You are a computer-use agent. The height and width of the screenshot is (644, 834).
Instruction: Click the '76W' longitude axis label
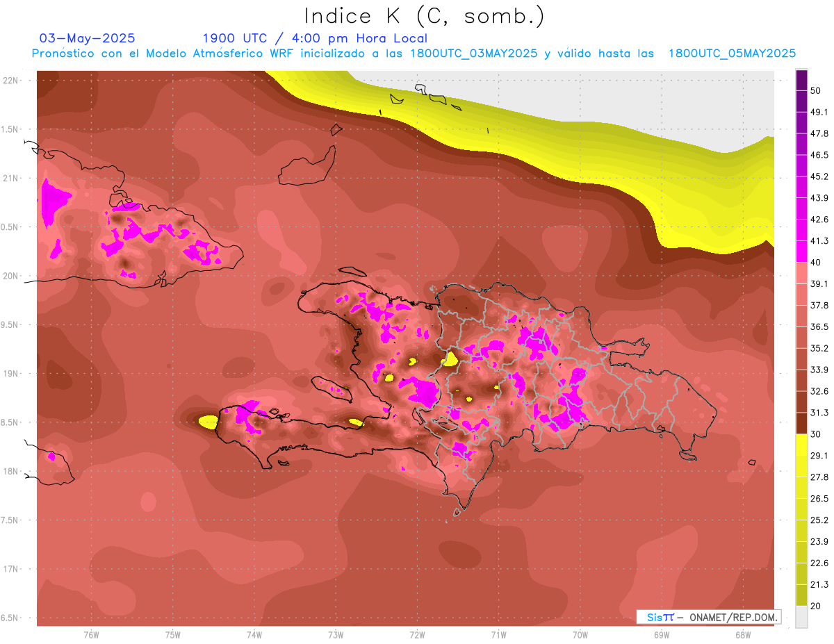(x=91, y=635)
